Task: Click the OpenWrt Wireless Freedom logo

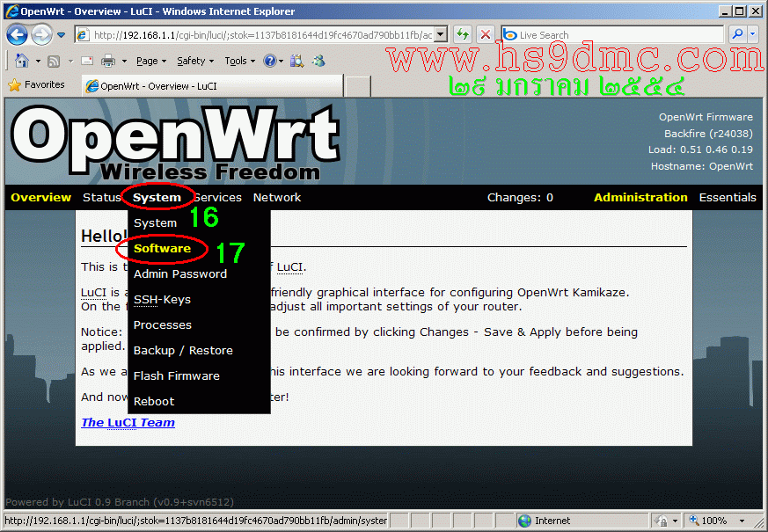Action: (x=175, y=142)
